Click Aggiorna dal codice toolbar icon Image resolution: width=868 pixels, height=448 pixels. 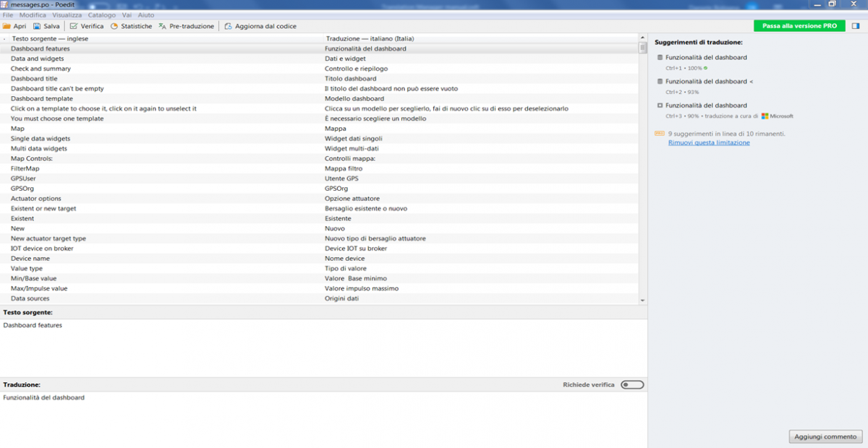point(228,26)
